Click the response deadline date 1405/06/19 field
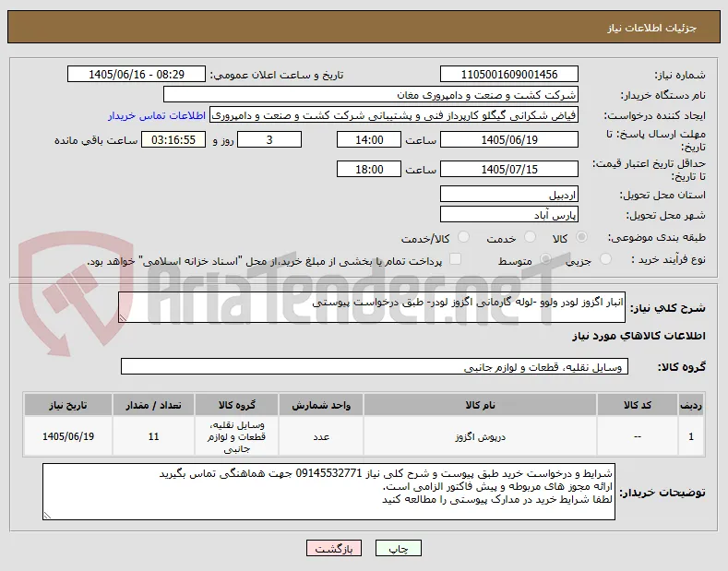The width and height of the screenshot is (728, 571). (x=508, y=139)
